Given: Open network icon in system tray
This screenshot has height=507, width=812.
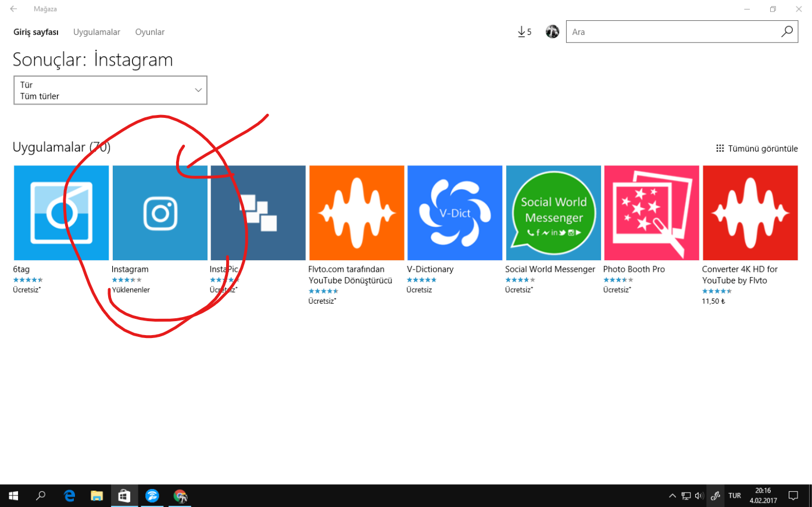Looking at the screenshot, I should click(686, 495).
